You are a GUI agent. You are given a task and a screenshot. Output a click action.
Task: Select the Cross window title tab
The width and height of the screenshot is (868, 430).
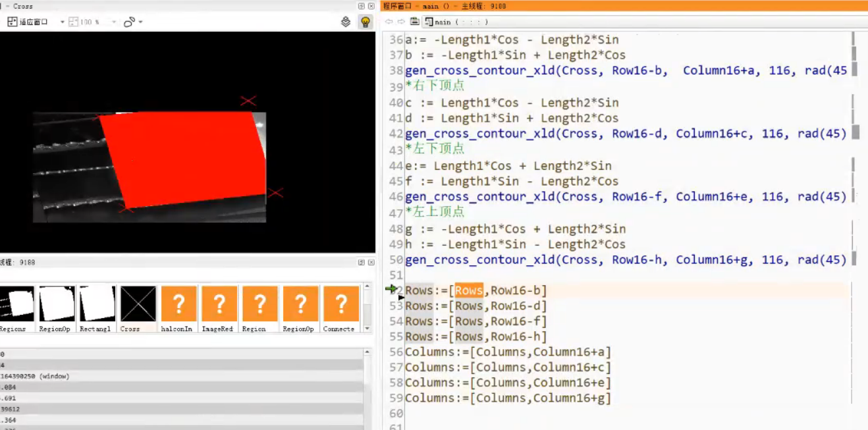[22, 6]
